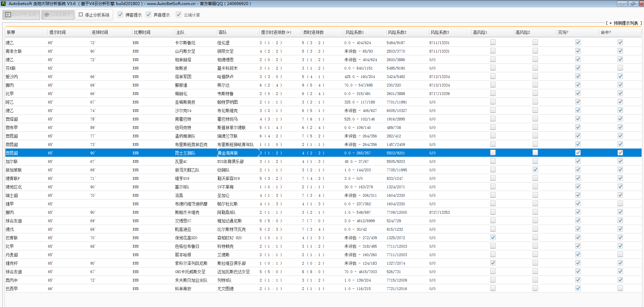This screenshot has height=307, width=644.
Task: Toggle the 云端计算 checkbox
Action: pos(179,15)
